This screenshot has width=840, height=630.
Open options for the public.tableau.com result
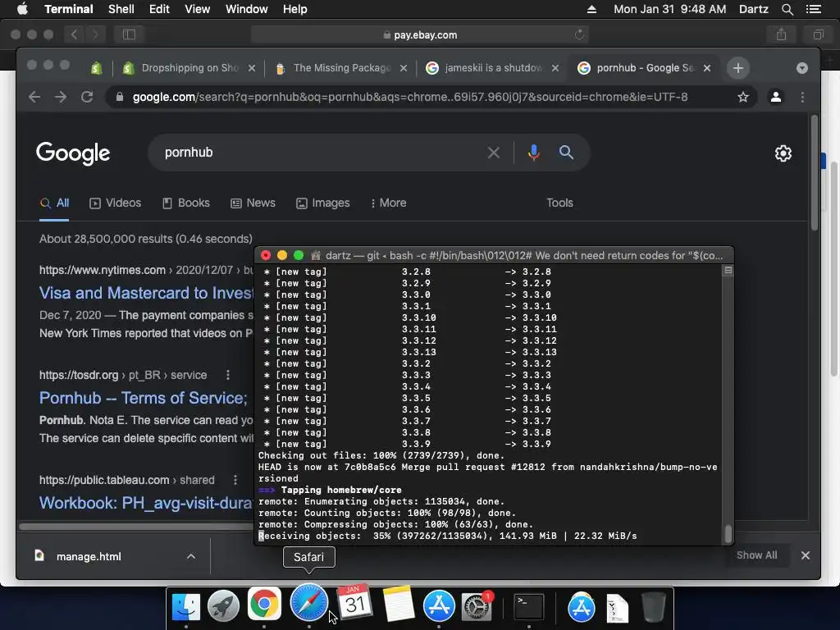pyautogui.click(x=235, y=480)
